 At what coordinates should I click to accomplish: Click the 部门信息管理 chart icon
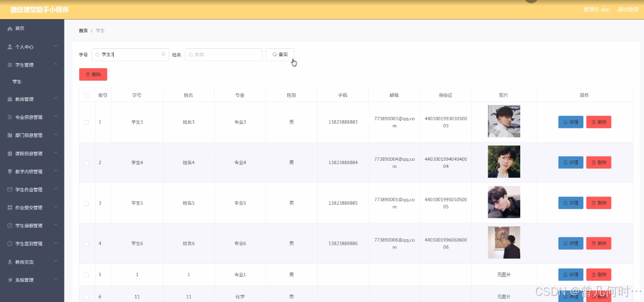pos(10,135)
